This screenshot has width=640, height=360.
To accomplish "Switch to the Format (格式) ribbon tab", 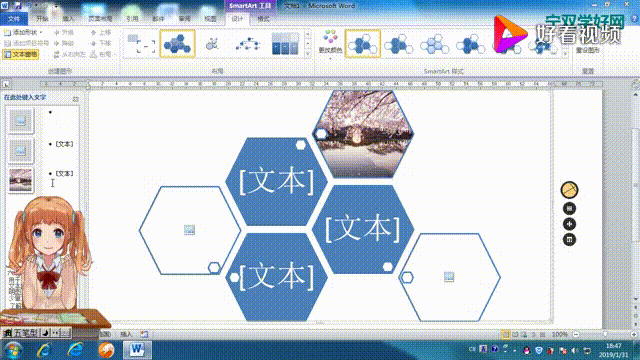I will coord(263,19).
